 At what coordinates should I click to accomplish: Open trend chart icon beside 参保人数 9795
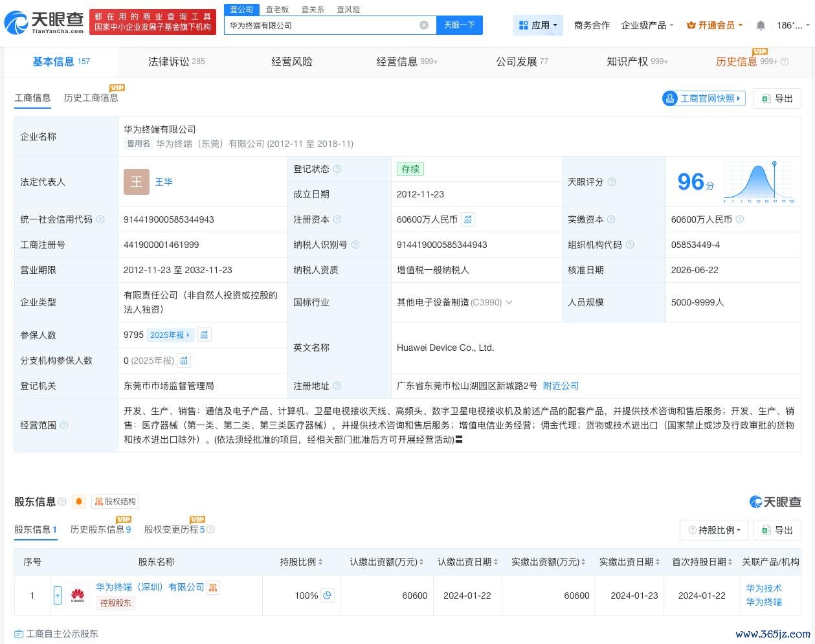point(205,335)
